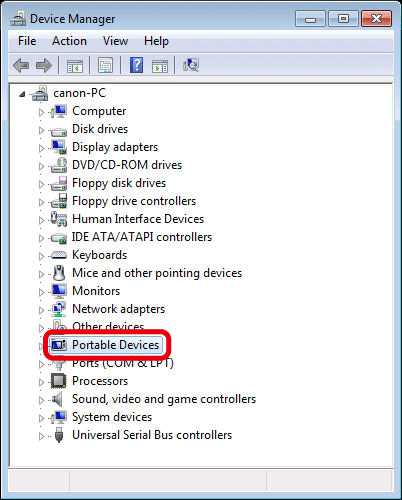
Task: Open the Action menu
Action: click(69, 41)
